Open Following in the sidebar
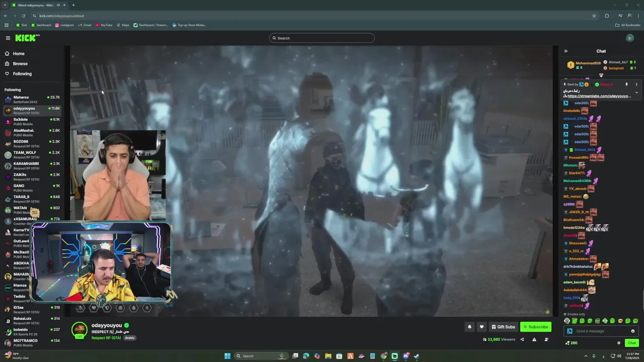The height and width of the screenshot is (362, 644). click(22, 74)
